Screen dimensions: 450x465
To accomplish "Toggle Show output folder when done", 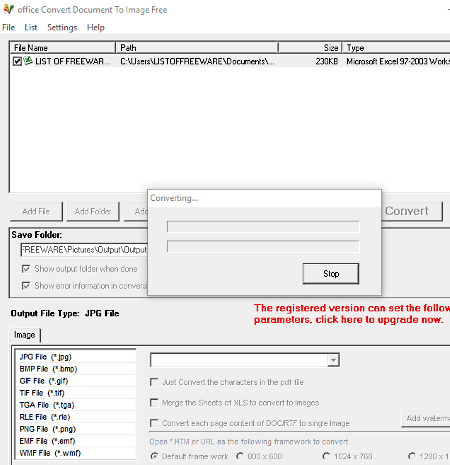I will pos(26,269).
